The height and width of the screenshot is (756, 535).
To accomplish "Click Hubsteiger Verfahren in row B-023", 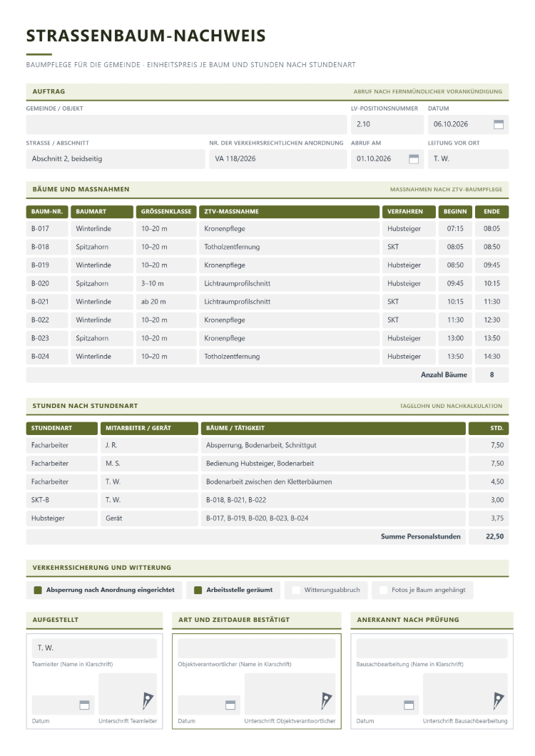I will pos(409,339).
